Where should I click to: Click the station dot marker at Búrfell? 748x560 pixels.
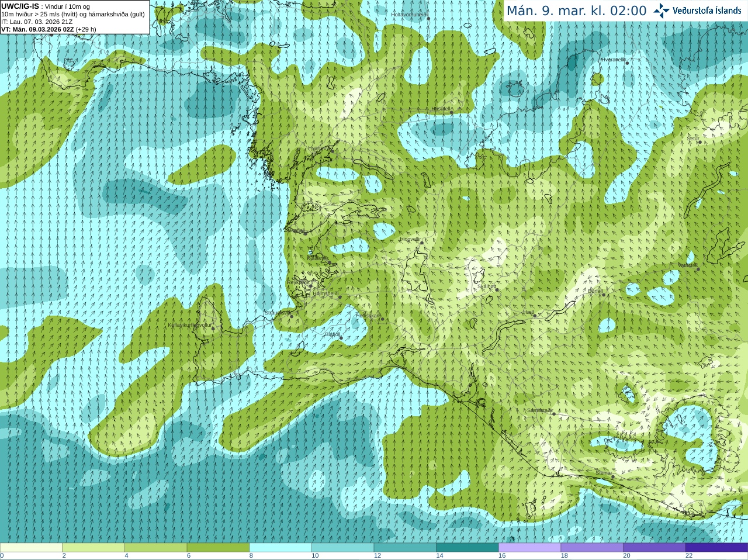coord(604,295)
